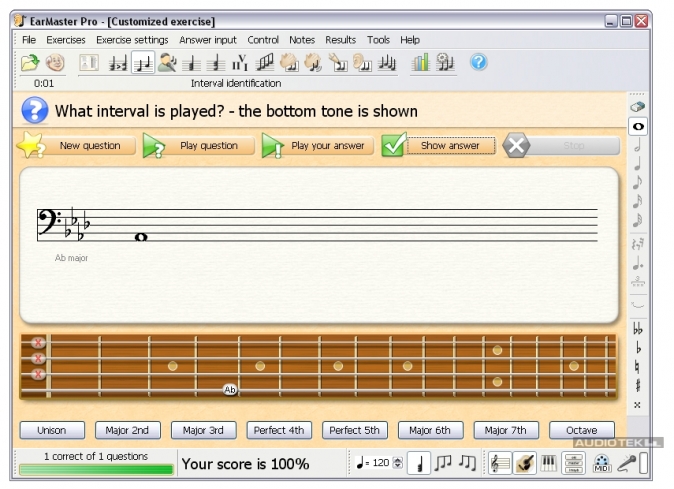Select the rhythm reading clapping hands icon
674x489 pixels.
tap(289, 63)
